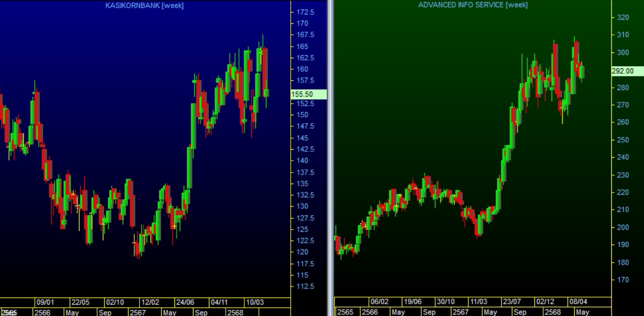The image size is (644, 316).
Task: Click year 2565 on Advanced Info time axis
Action: pos(345,312)
